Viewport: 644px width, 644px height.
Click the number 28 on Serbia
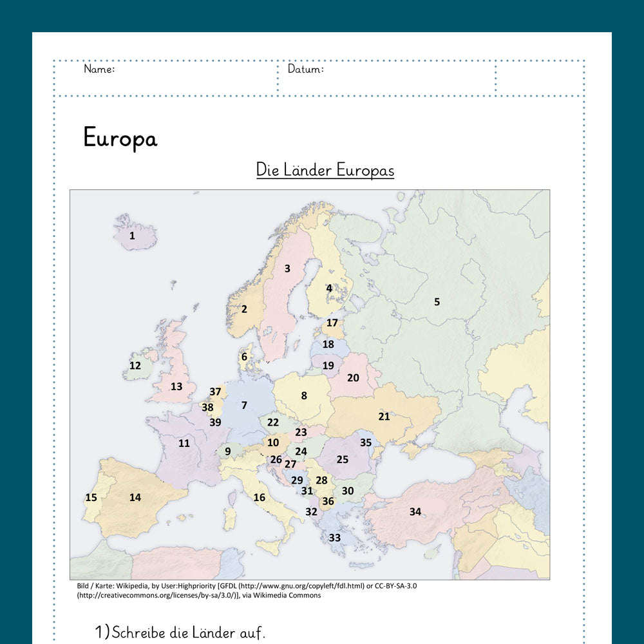(321, 480)
